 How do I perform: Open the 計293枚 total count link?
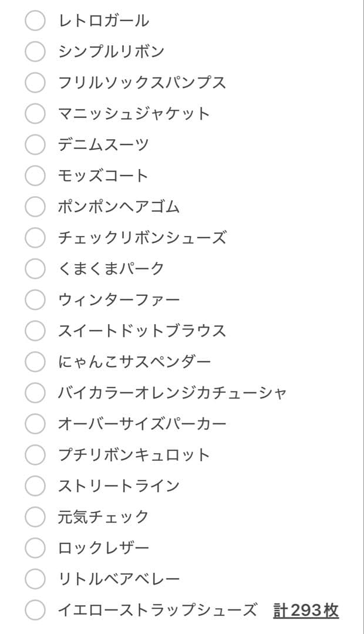tap(306, 611)
